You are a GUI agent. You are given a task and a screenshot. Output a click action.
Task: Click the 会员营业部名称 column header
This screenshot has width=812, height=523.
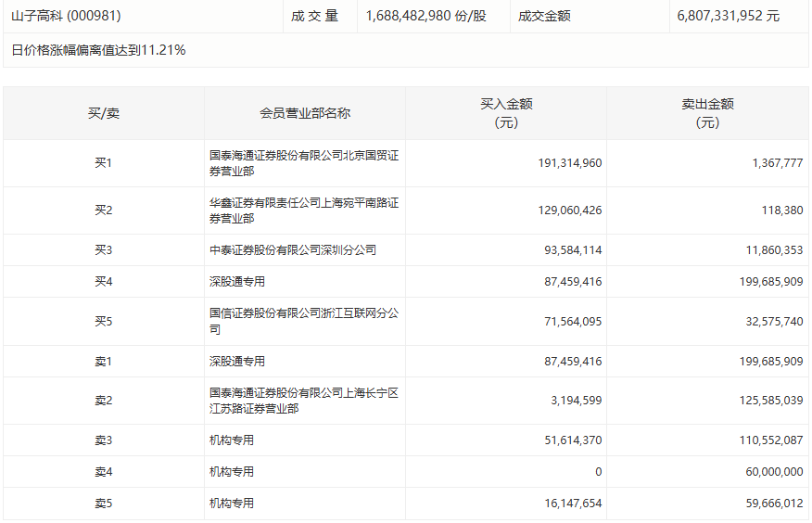[x=305, y=113]
